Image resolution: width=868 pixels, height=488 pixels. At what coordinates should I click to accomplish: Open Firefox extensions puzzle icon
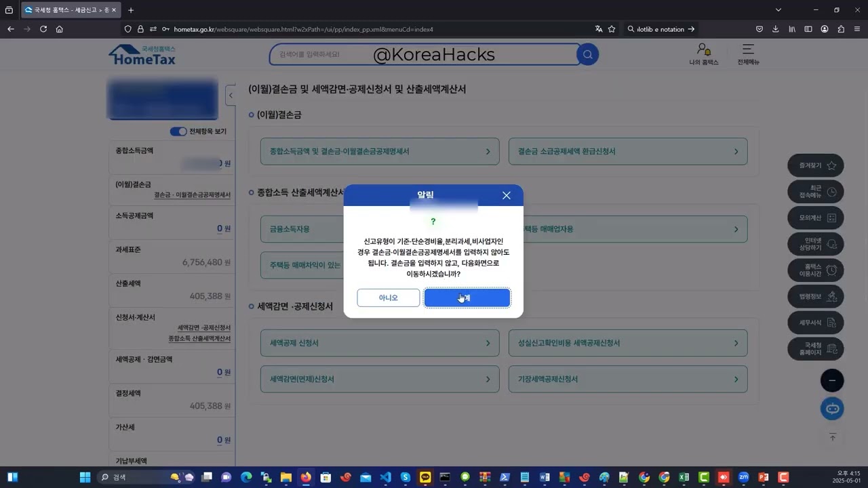[841, 29]
